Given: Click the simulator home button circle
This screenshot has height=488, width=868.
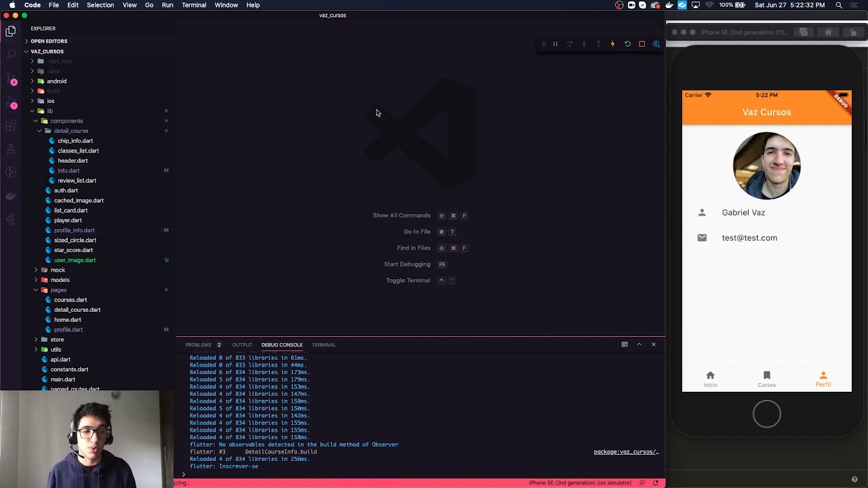Looking at the screenshot, I should tap(767, 414).
